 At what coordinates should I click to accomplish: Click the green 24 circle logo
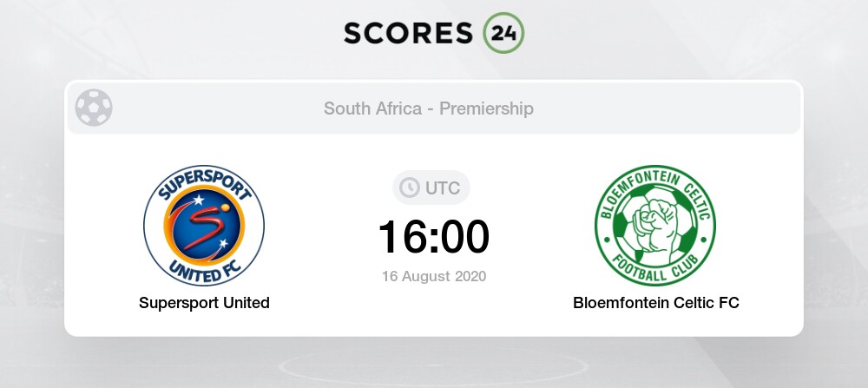pos(503,32)
